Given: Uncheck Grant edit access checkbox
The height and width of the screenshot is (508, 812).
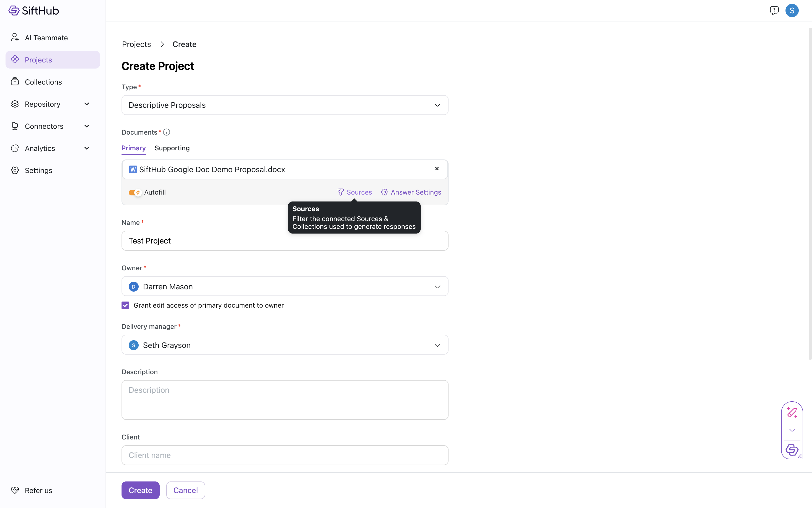Looking at the screenshot, I should (125, 305).
